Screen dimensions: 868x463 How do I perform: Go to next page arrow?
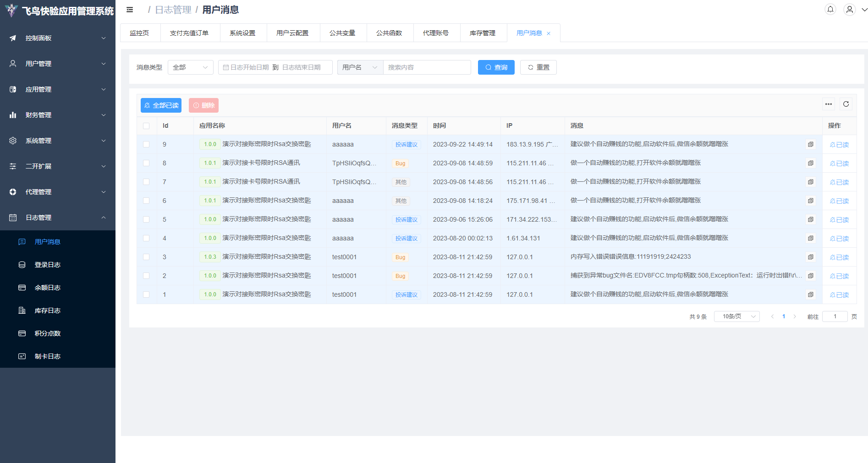pyautogui.click(x=795, y=316)
